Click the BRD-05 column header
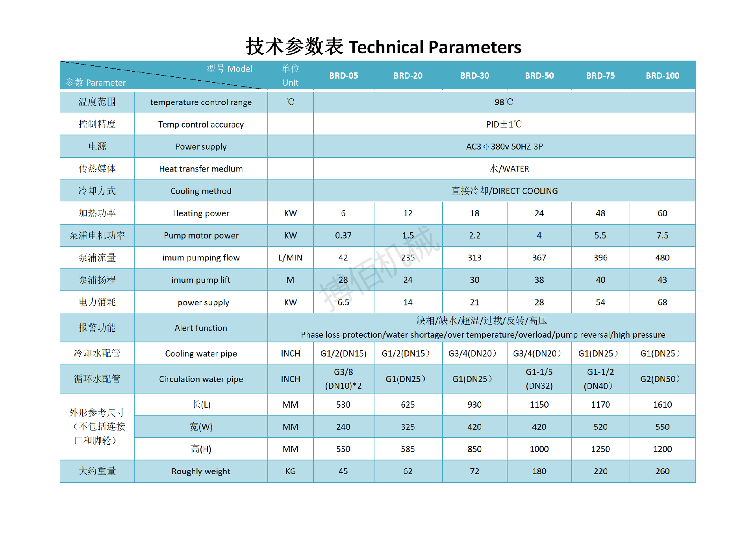This screenshot has width=756, height=534. click(x=343, y=76)
